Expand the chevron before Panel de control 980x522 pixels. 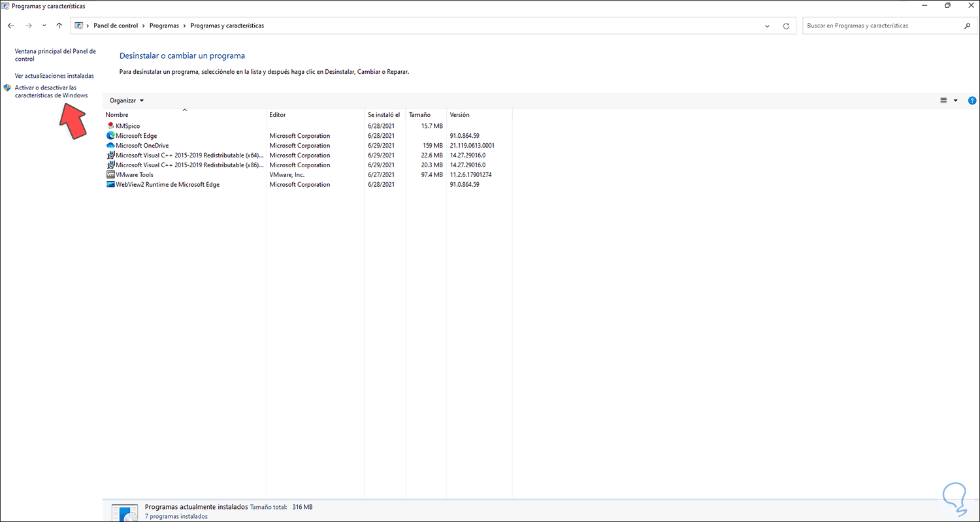[88, 26]
